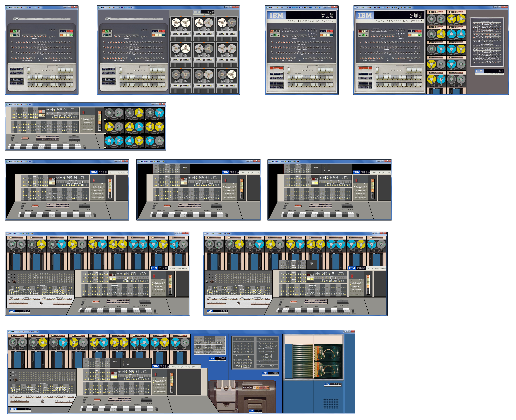Click RESET key in 7094 nine-drive window
Image resolution: width=516 pixels, height=420 pixels.
353,311
